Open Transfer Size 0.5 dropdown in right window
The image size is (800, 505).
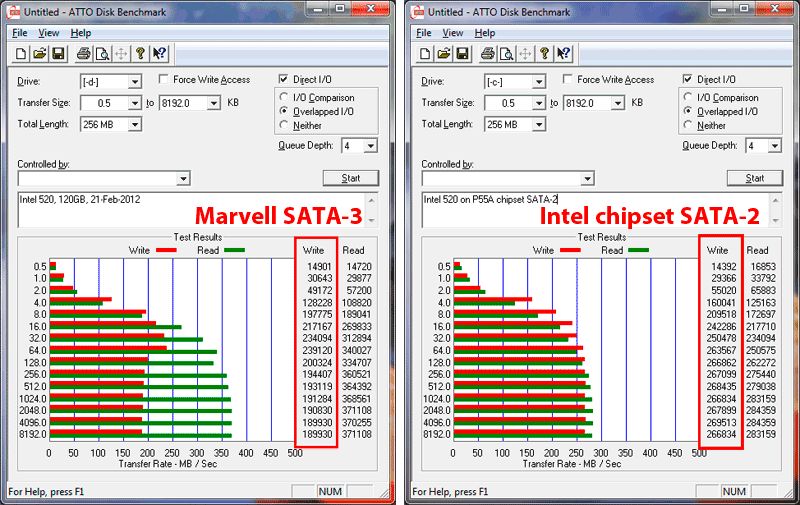(x=539, y=104)
